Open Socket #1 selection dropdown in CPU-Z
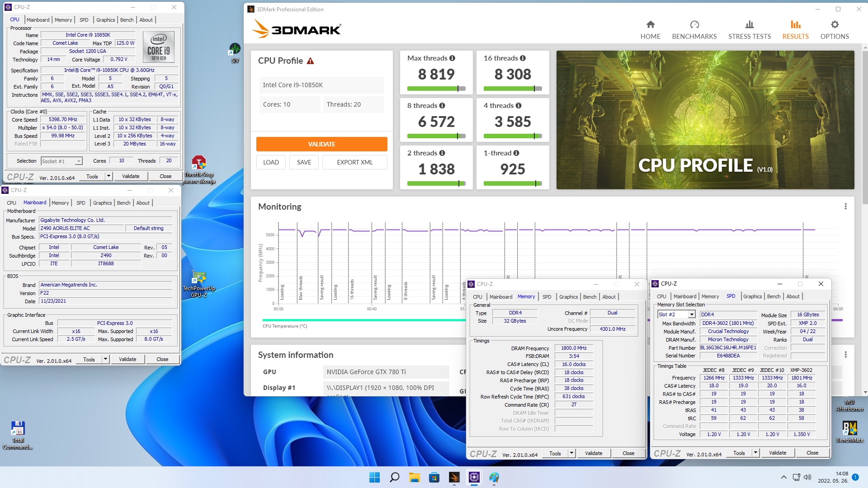This screenshot has width=868, height=488. tap(61, 161)
